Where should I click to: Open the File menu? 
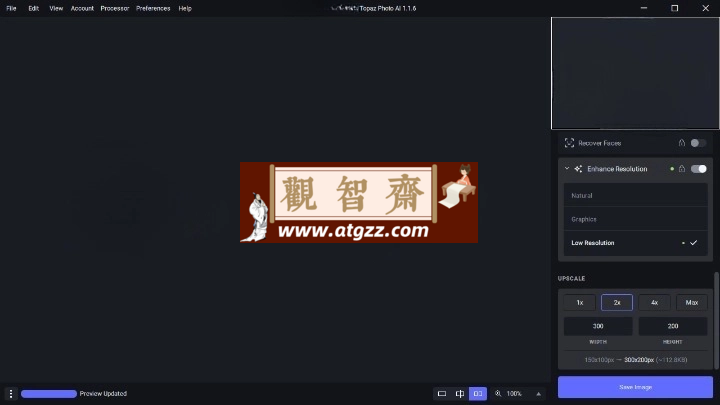click(11, 8)
